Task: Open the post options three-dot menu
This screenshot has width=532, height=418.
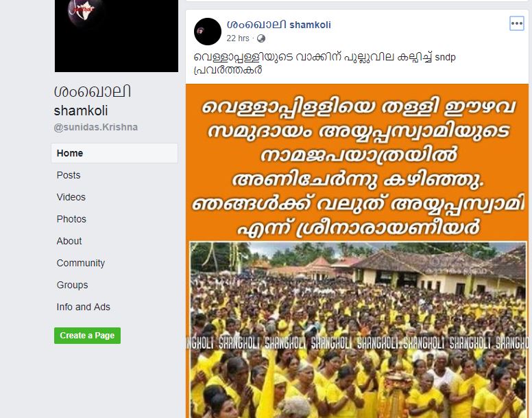Action: [x=517, y=23]
